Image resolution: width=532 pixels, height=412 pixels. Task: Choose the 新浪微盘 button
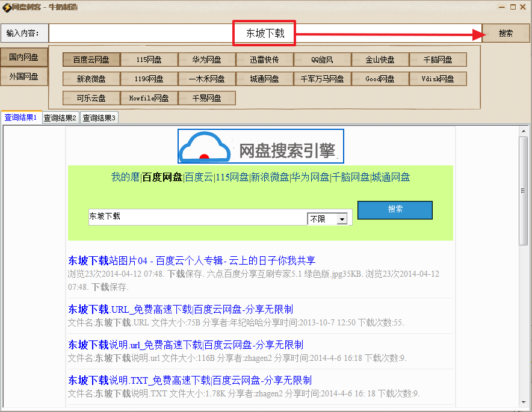(x=91, y=79)
